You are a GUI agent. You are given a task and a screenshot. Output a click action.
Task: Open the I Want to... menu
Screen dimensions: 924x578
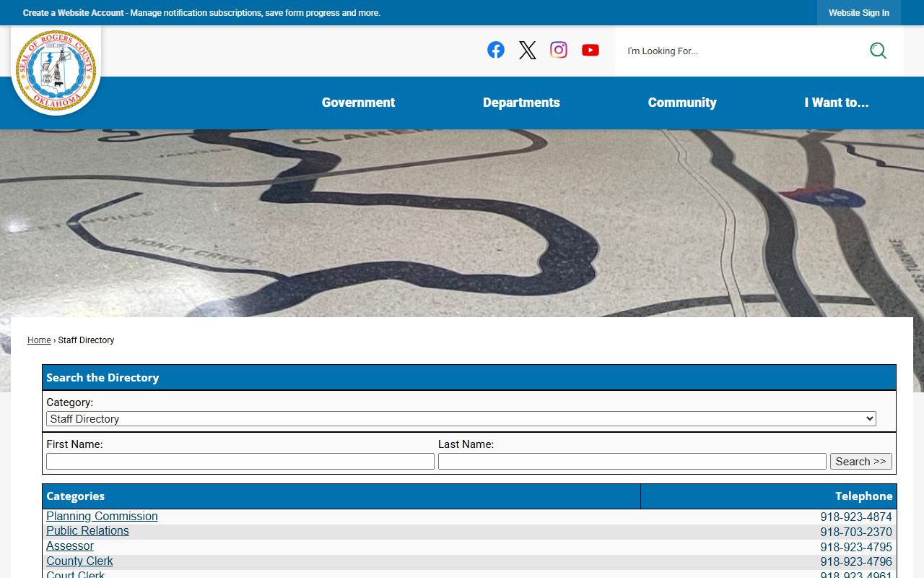[x=837, y=103]
